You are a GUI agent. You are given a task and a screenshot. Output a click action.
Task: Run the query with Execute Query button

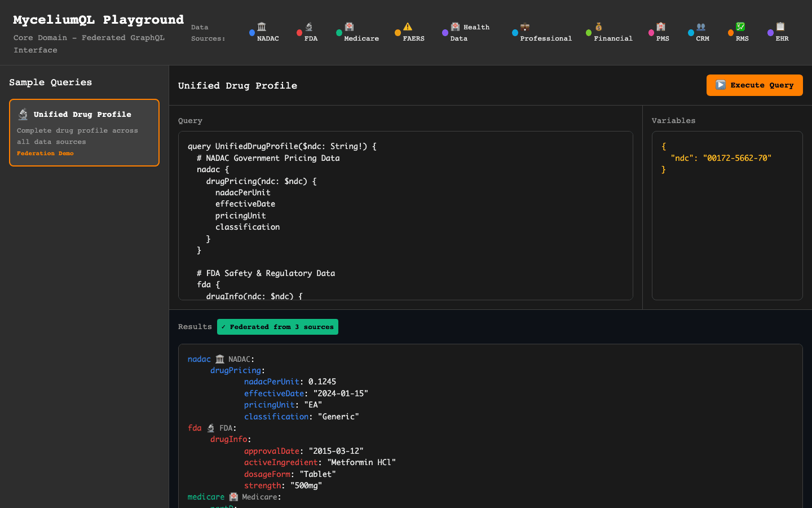[754, 85]
